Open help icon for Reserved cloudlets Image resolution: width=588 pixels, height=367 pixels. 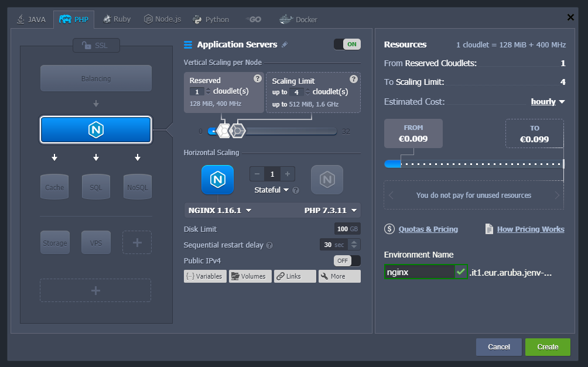click(x=257, y=79)
